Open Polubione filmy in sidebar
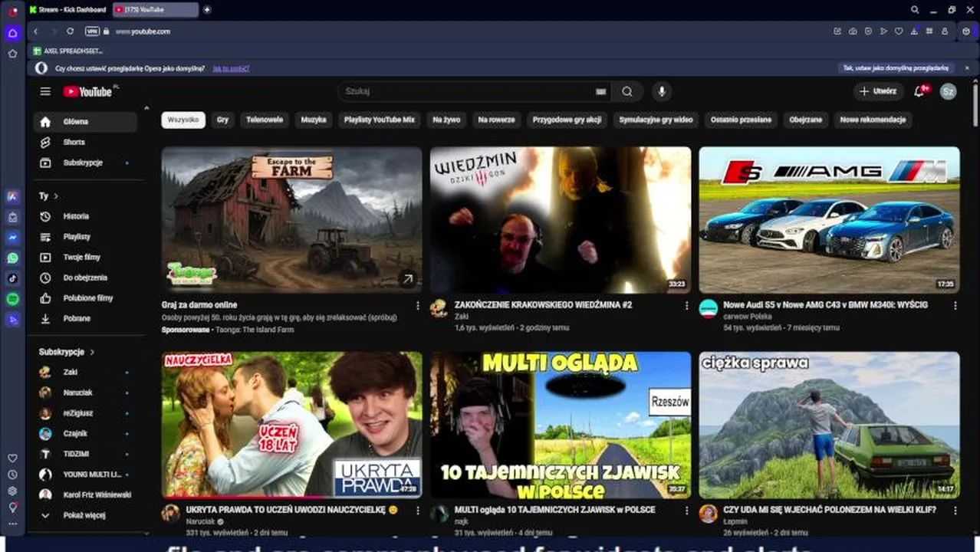 coord(84,298)
